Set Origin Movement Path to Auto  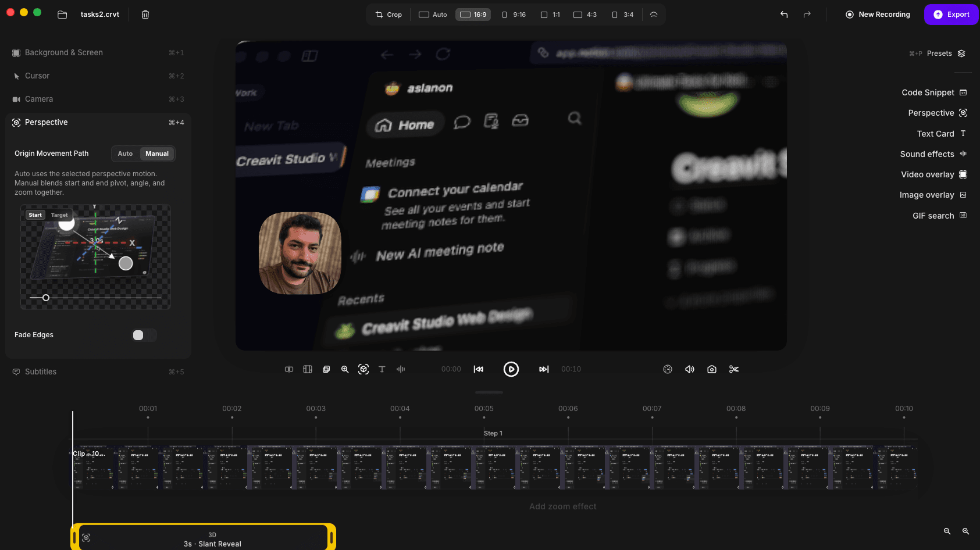(x=125, y=153)
